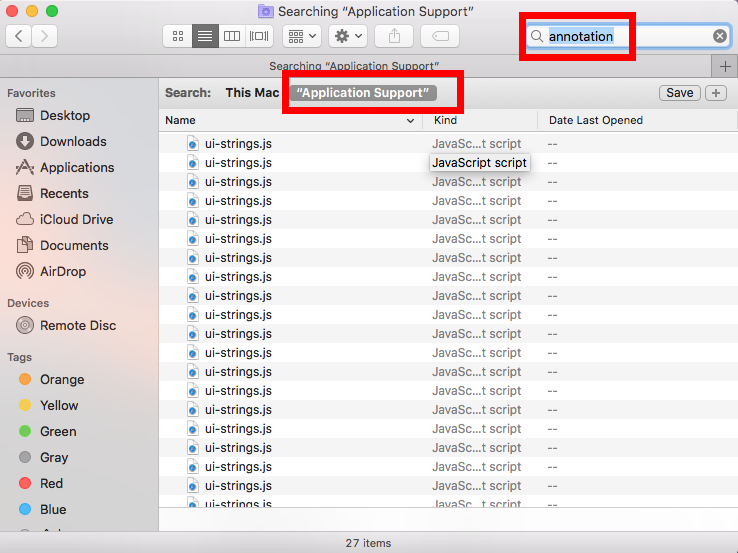Save the current search
The height and width of the screenshot is (553, 738).
click(x=679, y=93)
